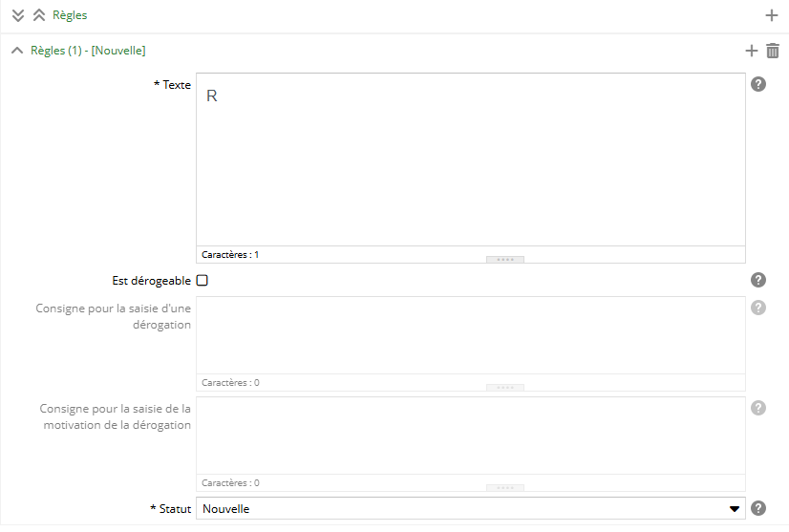
Task: Expand all sections with double-down chevron
Action: 18,15
